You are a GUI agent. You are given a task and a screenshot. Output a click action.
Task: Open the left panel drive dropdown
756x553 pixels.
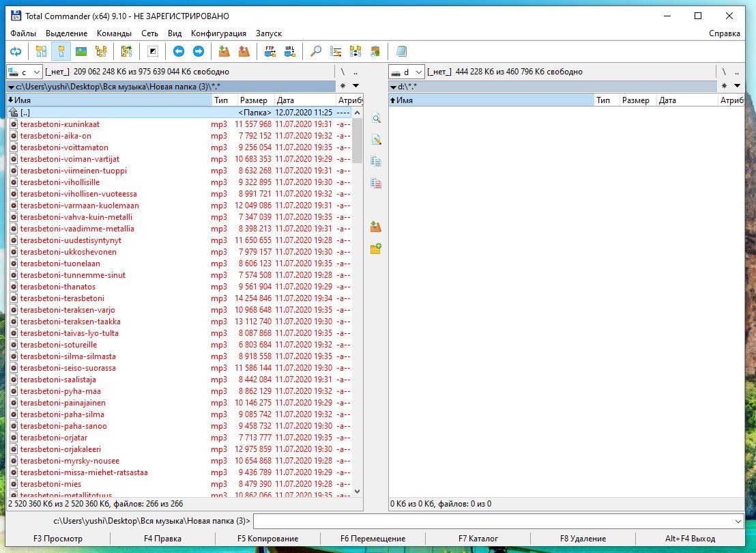pos(24,72)
